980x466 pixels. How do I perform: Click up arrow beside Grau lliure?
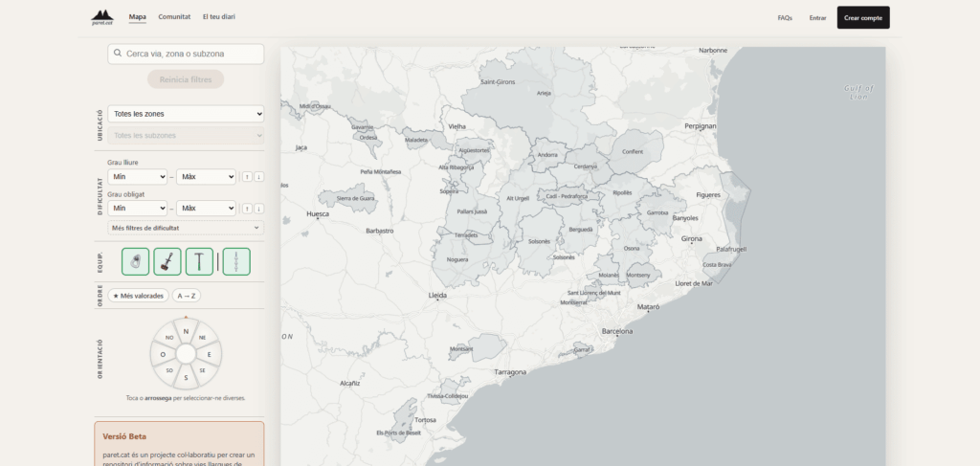(247, 177)
